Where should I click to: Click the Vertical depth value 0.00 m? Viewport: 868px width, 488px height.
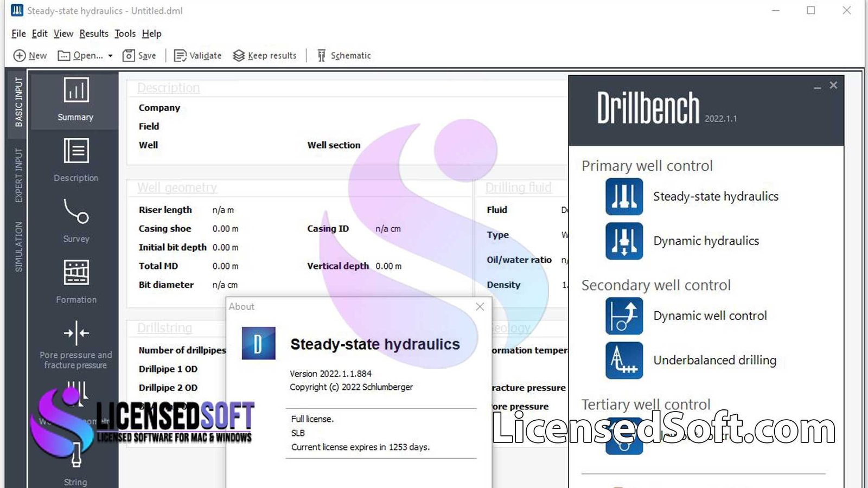388,266
